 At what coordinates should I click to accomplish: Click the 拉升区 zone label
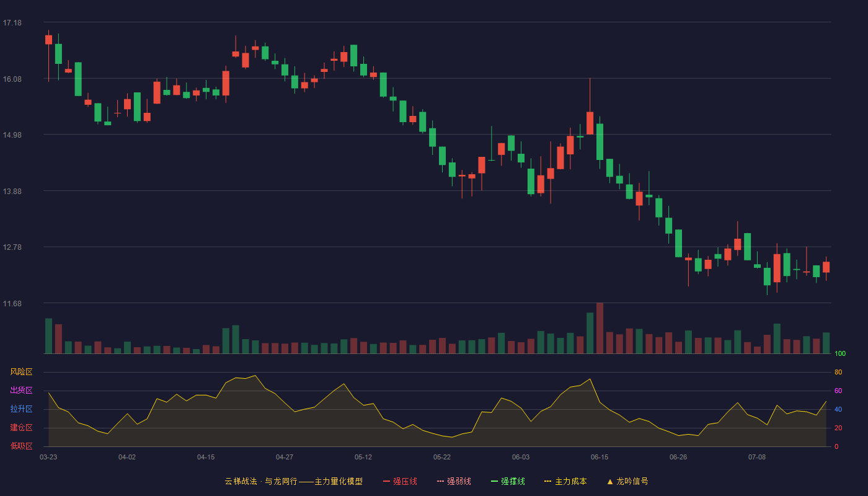coord(21,409)
